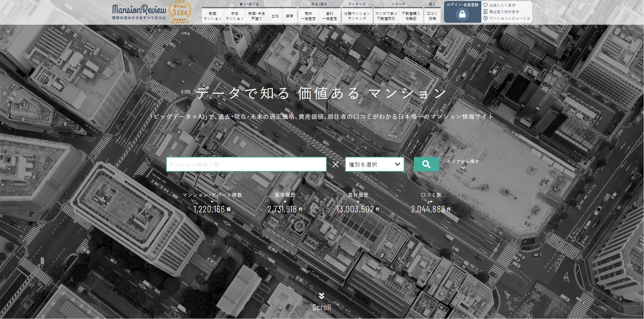Click the マンション名の一部 search field
Viewport: 644px width, 319px height.
[x=245, y=164]
